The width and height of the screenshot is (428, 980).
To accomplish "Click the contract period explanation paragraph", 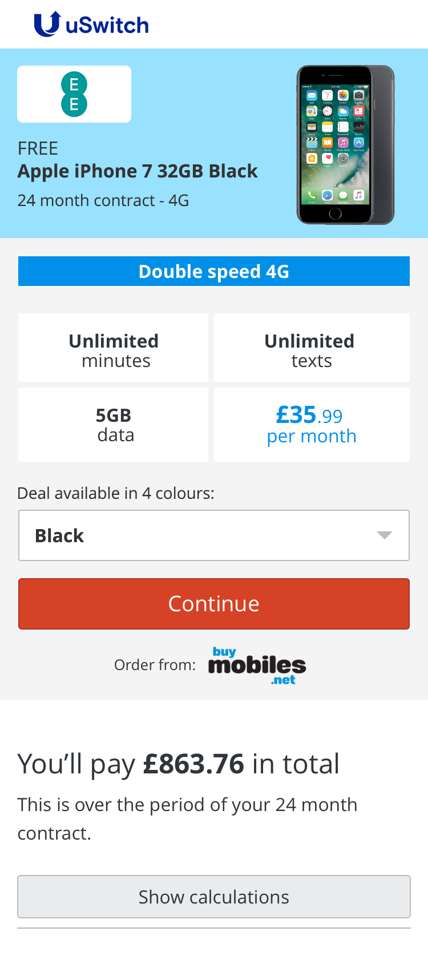I will click(x=187, y=818).
